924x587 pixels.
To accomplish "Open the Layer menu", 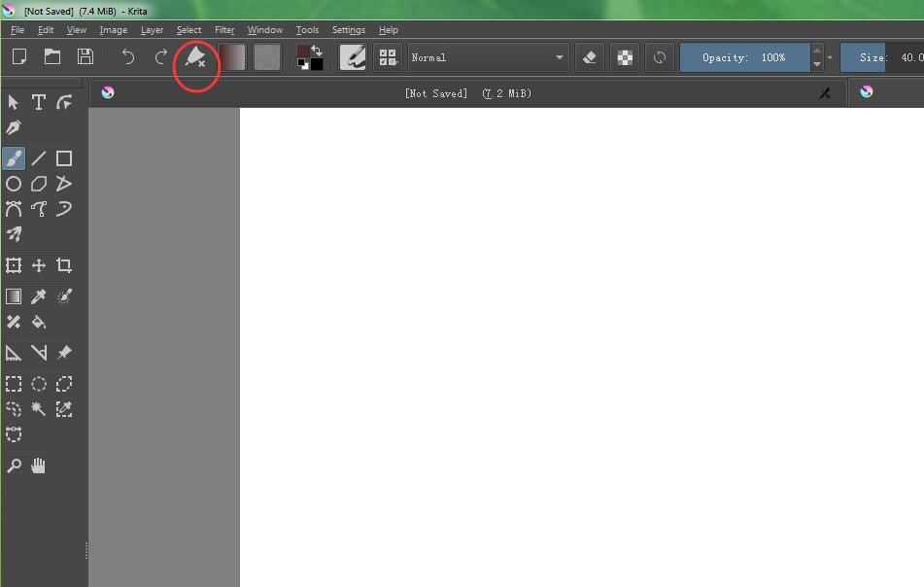I will pyautogui.click(x=152, y=30).
